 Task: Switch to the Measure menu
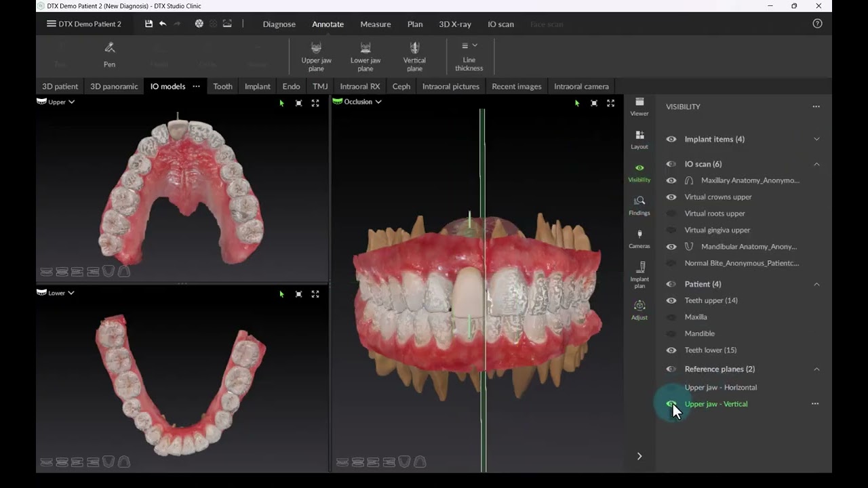point(376,24)
